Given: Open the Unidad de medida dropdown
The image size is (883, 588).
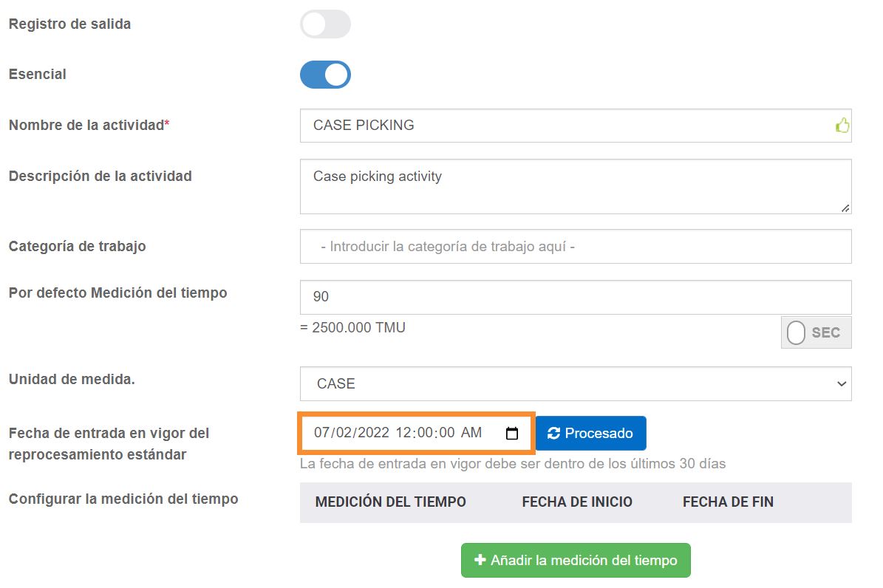Looking at the screenshot, I should coord(575,384).
